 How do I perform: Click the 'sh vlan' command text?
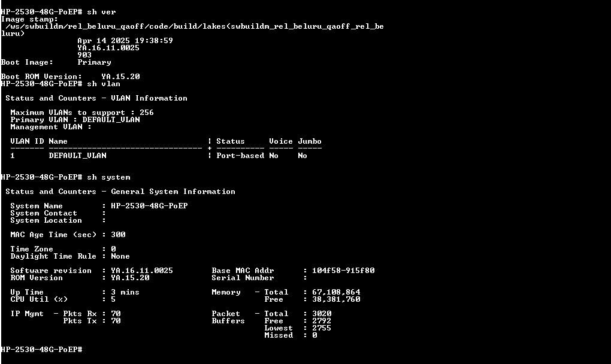(104, 84)
